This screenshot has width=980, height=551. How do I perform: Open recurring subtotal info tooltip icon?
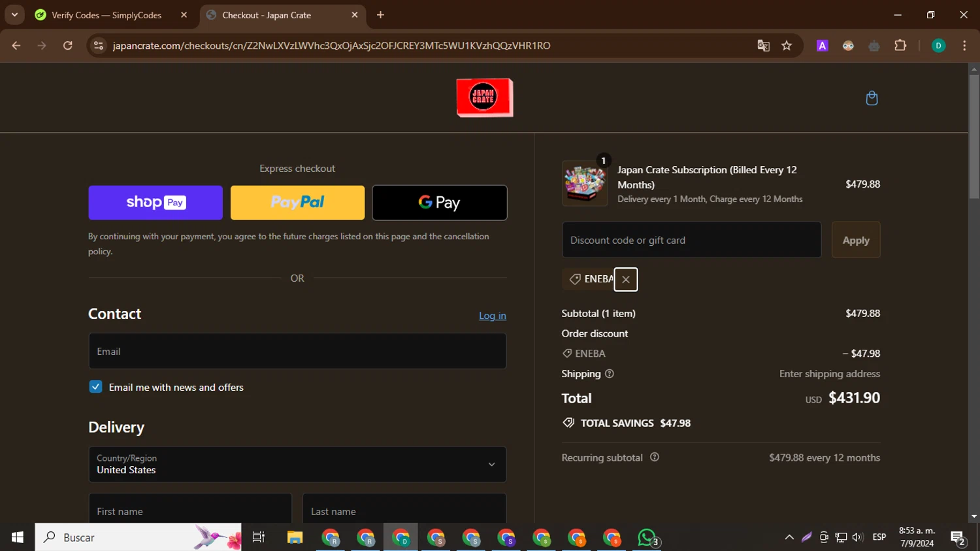coord(655,458)
